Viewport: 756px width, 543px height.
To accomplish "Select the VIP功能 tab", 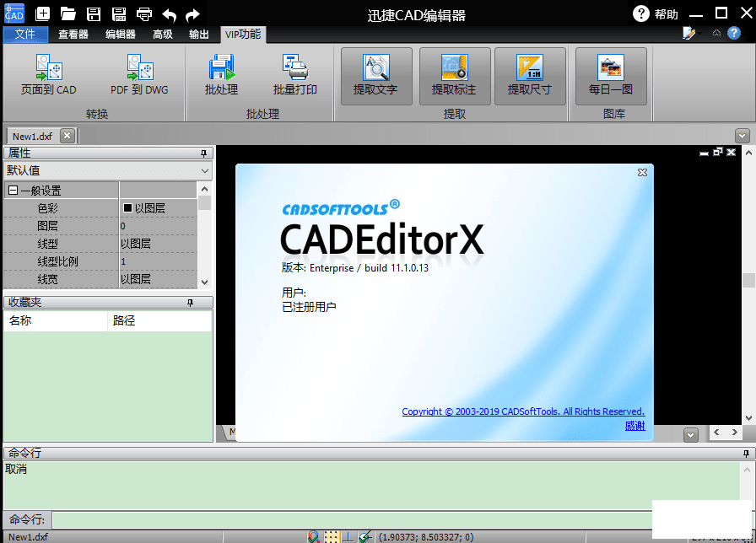I will pyautogui.click(x=243, y=35).
